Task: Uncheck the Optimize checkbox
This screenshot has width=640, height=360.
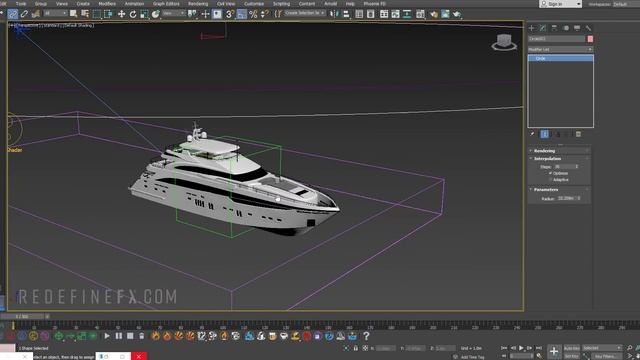Action: click(550, 173)
